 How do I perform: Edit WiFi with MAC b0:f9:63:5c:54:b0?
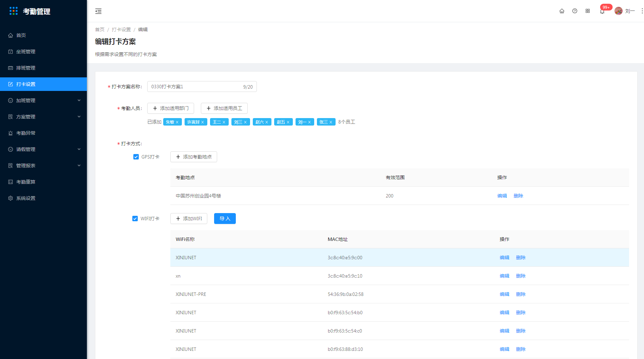click(x=505, y=313)
